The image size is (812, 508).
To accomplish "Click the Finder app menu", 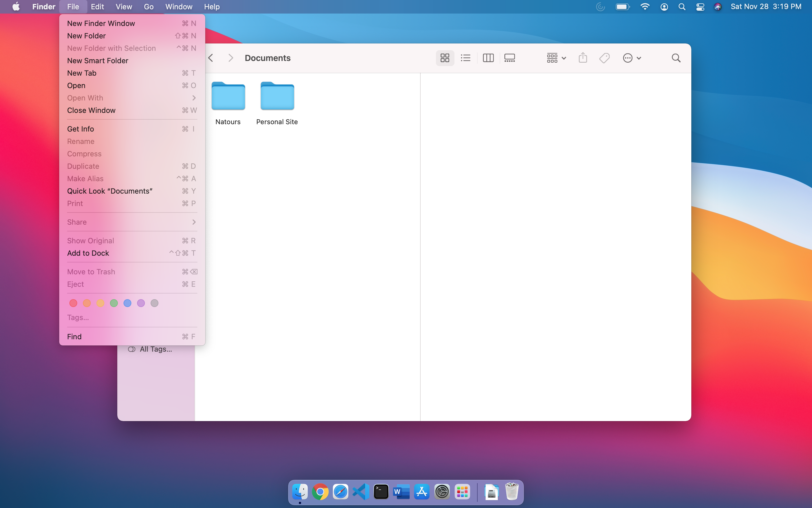I will click(x=44, y=7).
